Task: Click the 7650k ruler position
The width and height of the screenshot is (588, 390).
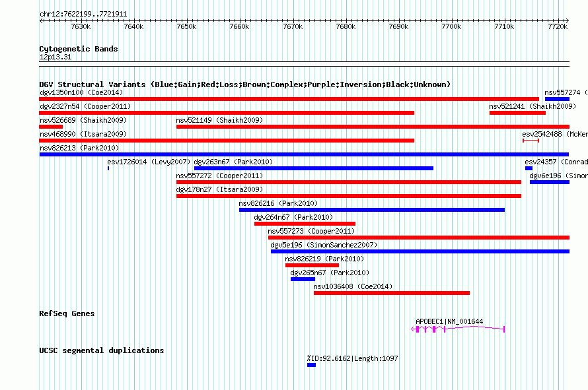Action: point(186,26)
